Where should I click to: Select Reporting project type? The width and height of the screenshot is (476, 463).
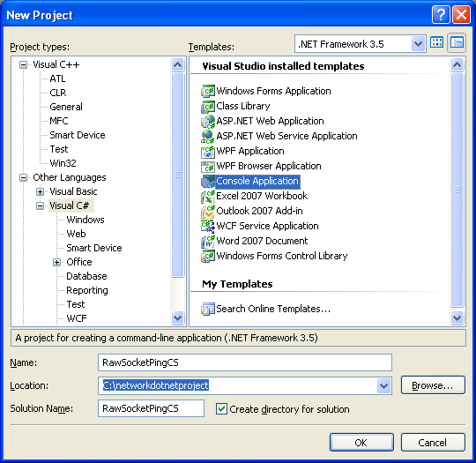pyautogui.click(x=87, y=290)
